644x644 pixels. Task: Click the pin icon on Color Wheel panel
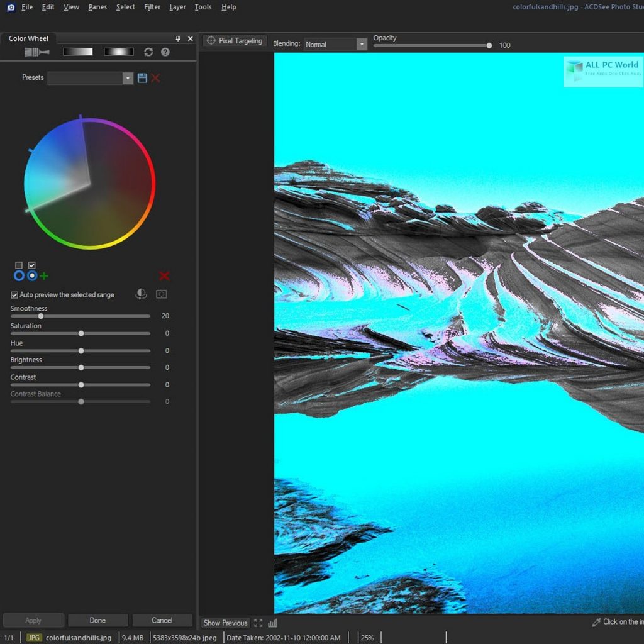(178, 38)
